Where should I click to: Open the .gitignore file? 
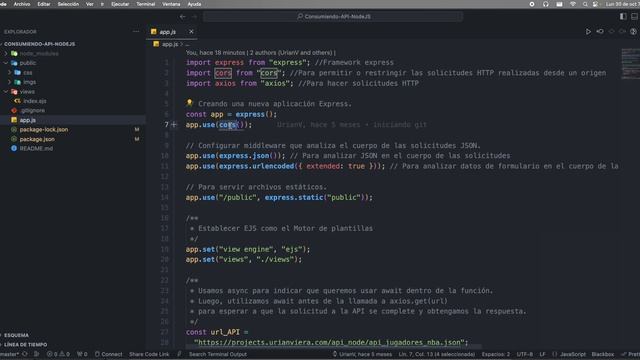pyautogui.click(x=33, y=110)
